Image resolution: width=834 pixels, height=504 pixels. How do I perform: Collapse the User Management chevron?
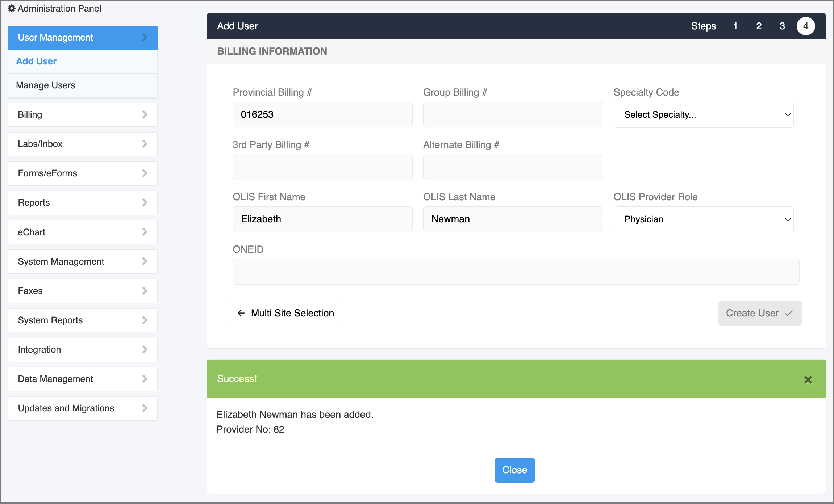point(145,37)
